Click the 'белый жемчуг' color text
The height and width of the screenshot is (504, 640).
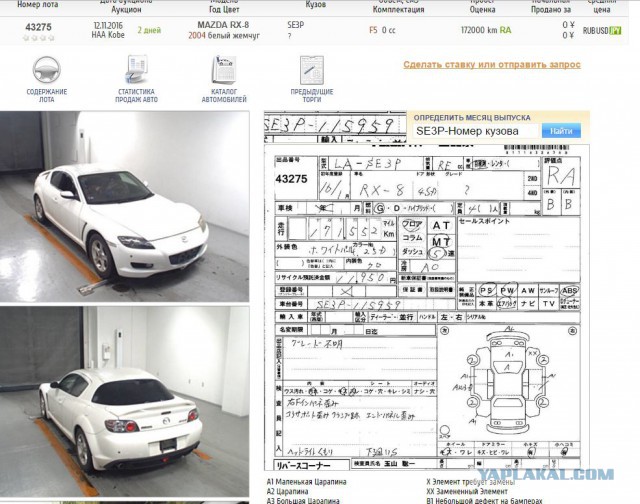(234, 36)
